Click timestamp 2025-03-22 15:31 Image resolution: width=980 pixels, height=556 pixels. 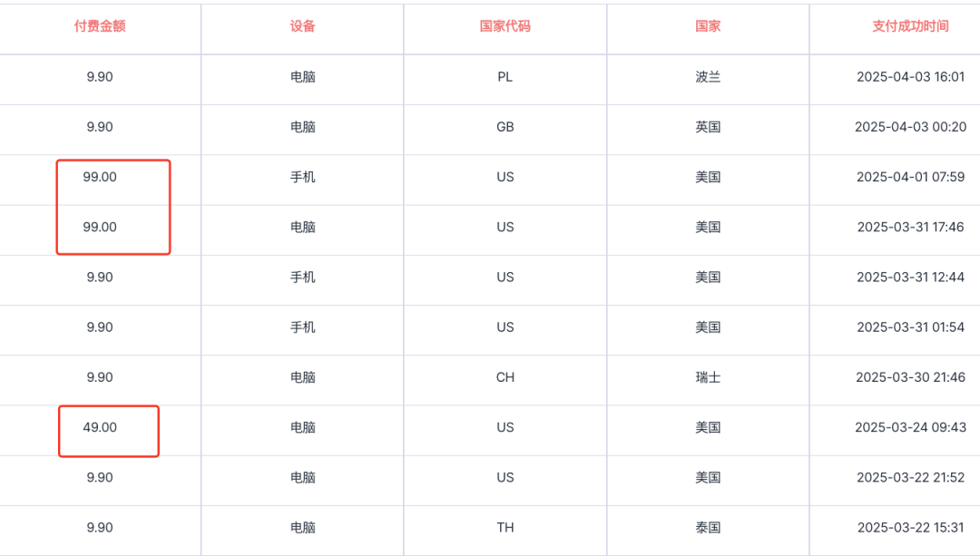(x=911, y=527)
